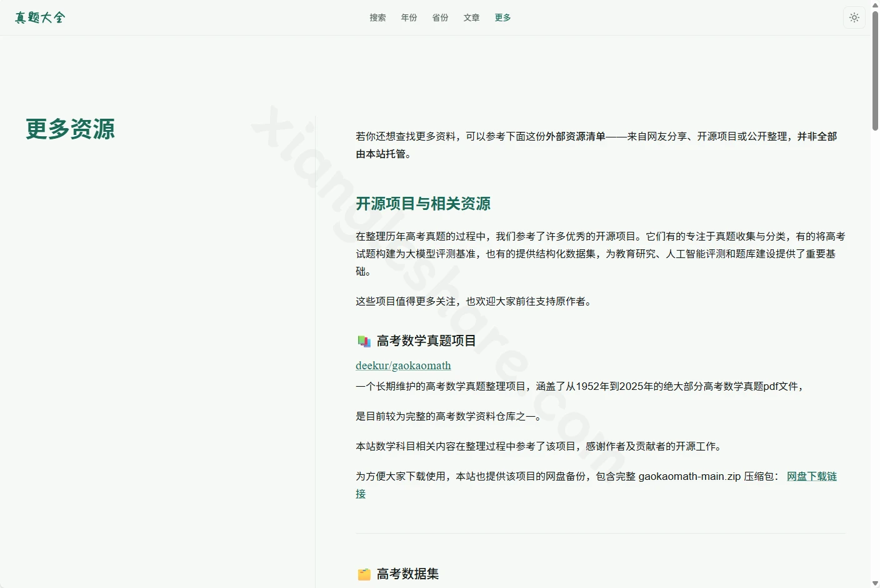The image size is (880, 588).
Task: Click the 高考数据集 heading text
Action: coord(407,574)
